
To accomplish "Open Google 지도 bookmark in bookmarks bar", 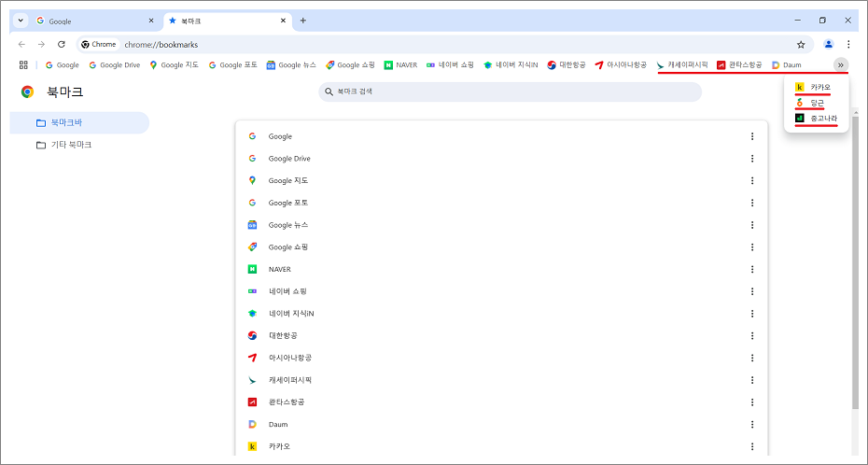I will pyautogui.click(x=174, y=64).
